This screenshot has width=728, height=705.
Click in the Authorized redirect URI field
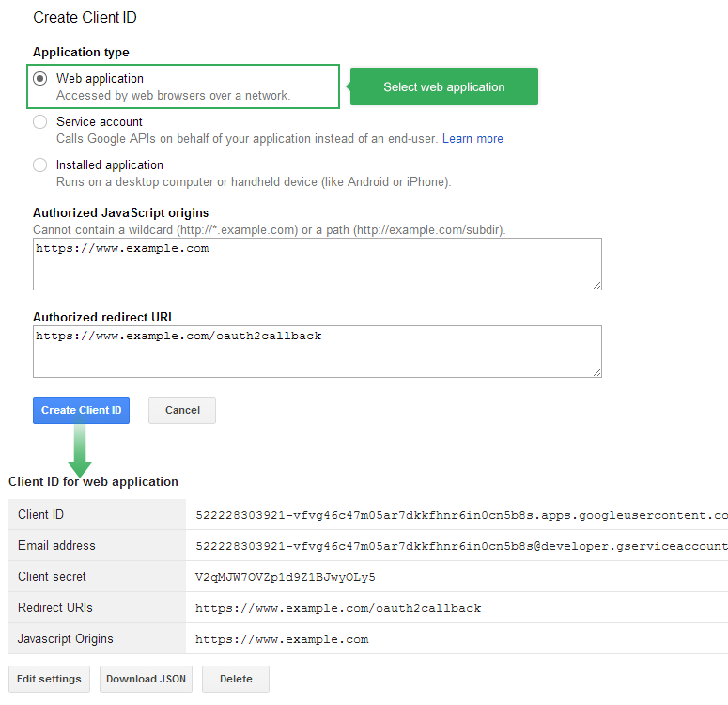(x=318, y=352)
